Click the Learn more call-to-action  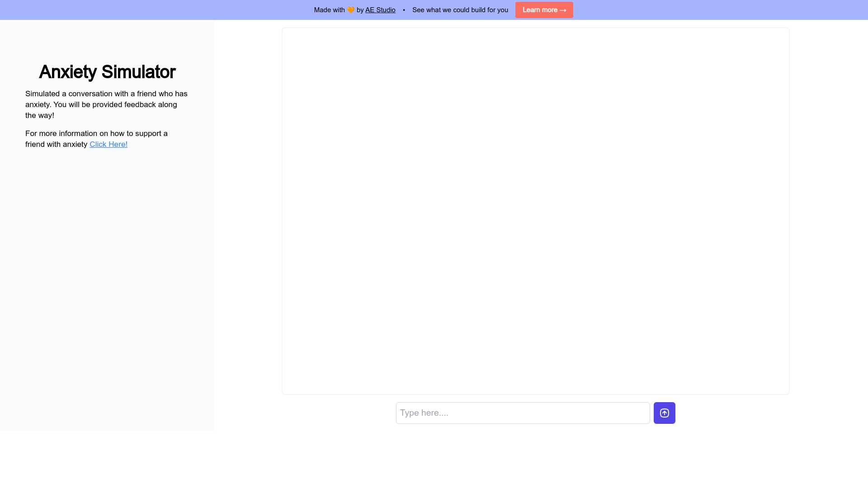tap(543, 9)
